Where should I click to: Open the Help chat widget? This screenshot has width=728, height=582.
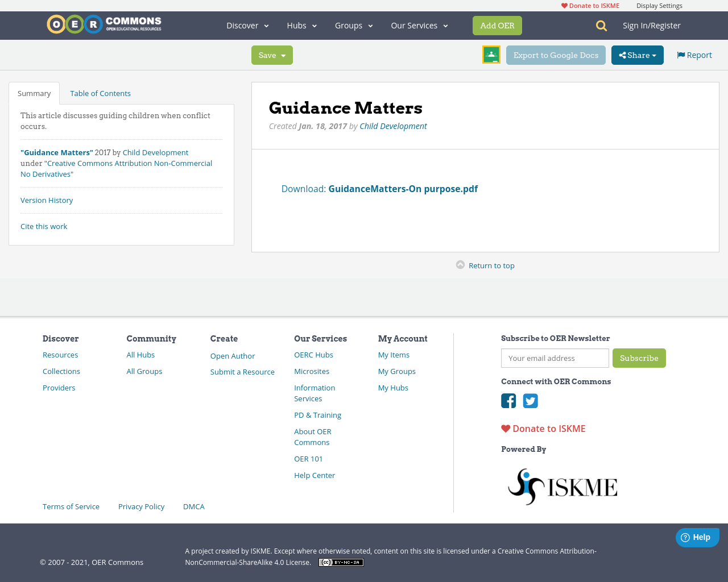click(x=697, y=537)
